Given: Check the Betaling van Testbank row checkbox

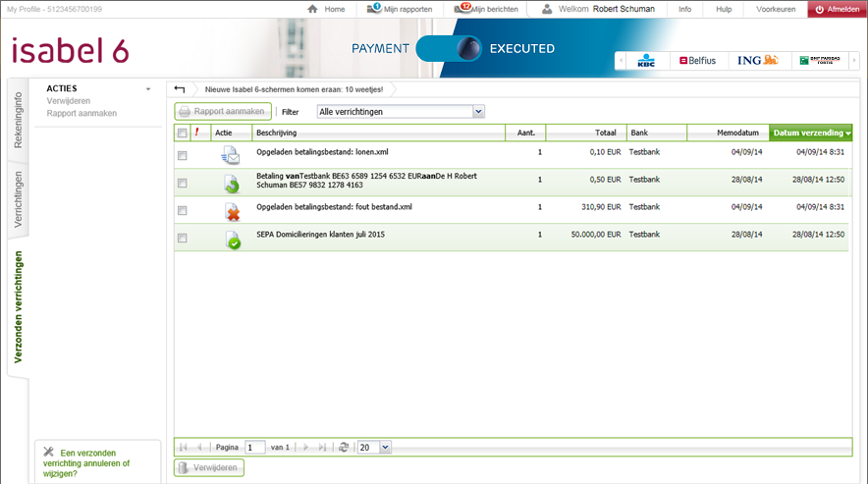Looking at the screenshot, I should pos(182,183).
